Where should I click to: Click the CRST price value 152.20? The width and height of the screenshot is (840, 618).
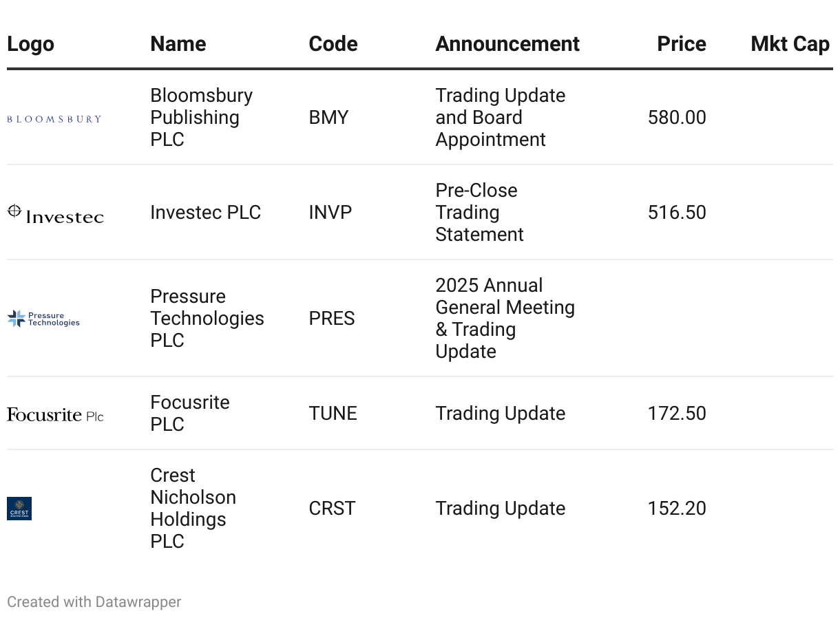(677, 508)
